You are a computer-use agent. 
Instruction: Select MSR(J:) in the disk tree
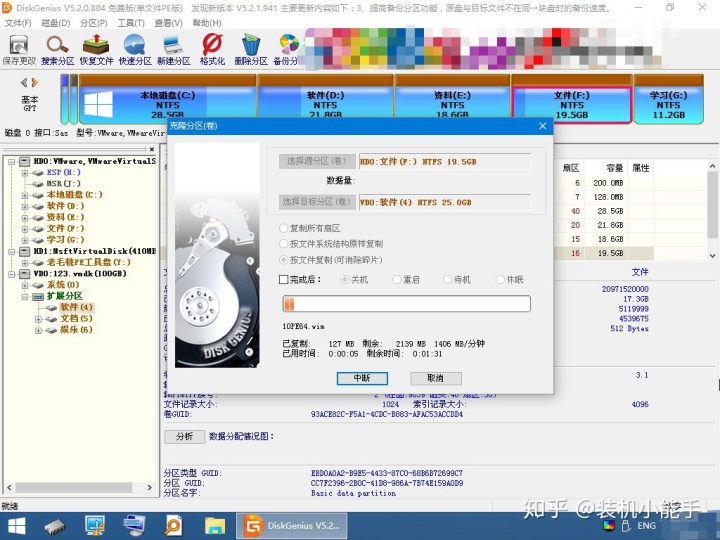63,184
